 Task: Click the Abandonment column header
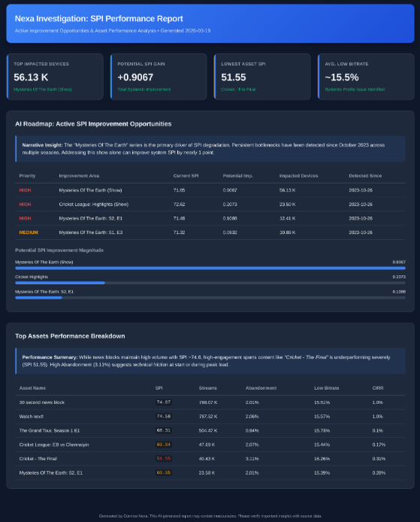(261, 388)
